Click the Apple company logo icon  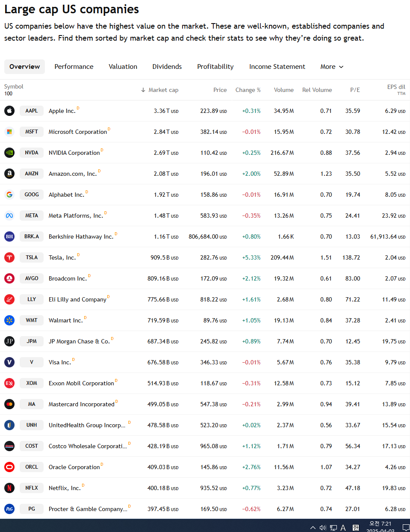click(x=9, y=111)
